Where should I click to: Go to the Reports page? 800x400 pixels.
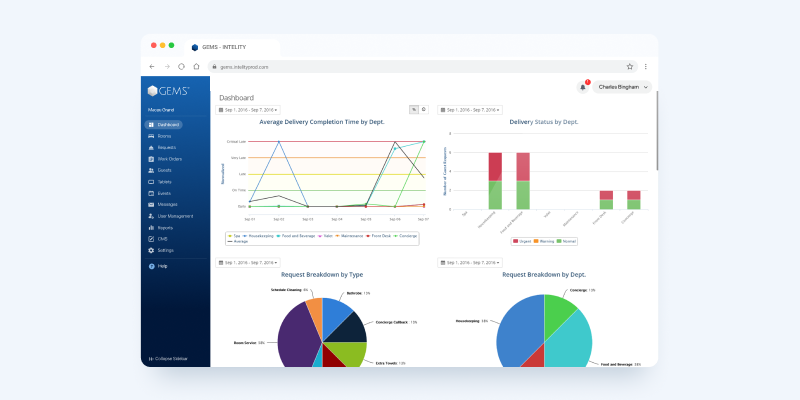tap(161, 228)
